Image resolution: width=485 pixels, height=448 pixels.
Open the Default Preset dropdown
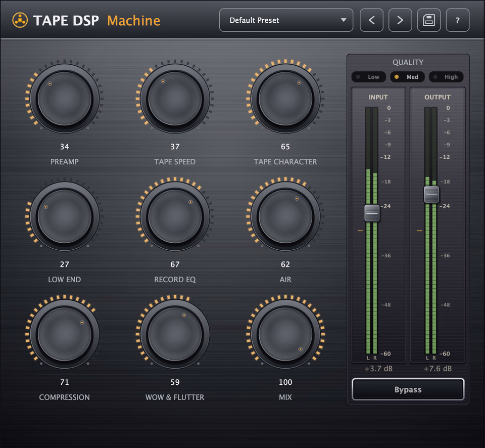click(286, 20)
